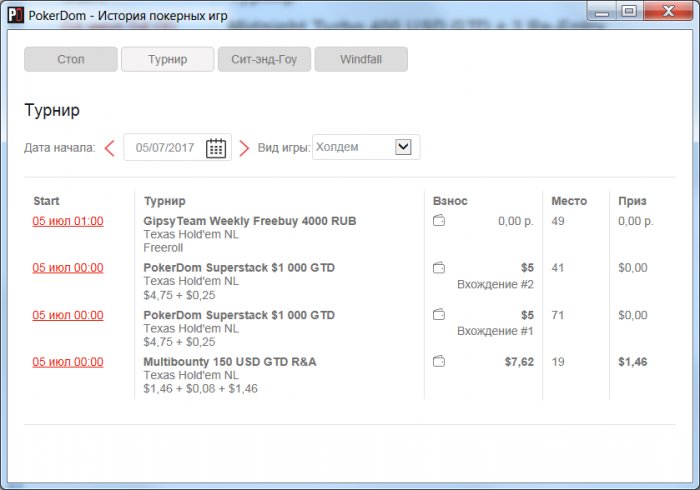Click wallet icon beside Вхождение #1 entry
700x490 pixels.
439,315
